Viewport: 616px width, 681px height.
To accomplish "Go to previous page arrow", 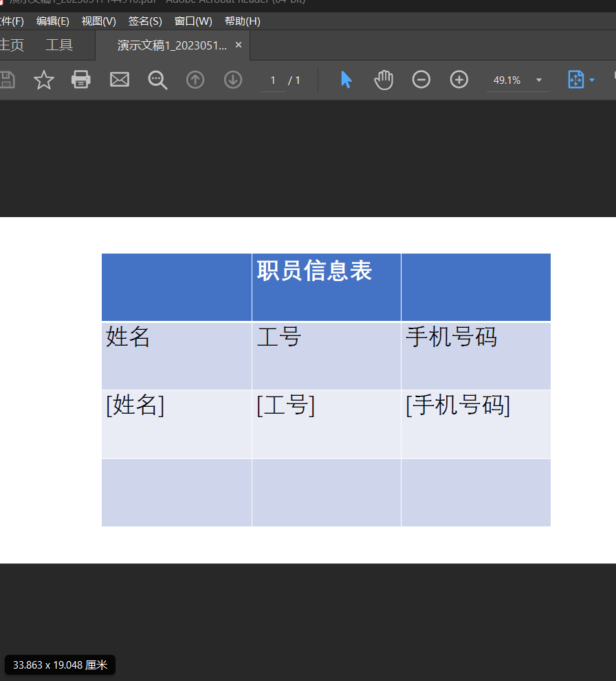I will coord(195,80).
